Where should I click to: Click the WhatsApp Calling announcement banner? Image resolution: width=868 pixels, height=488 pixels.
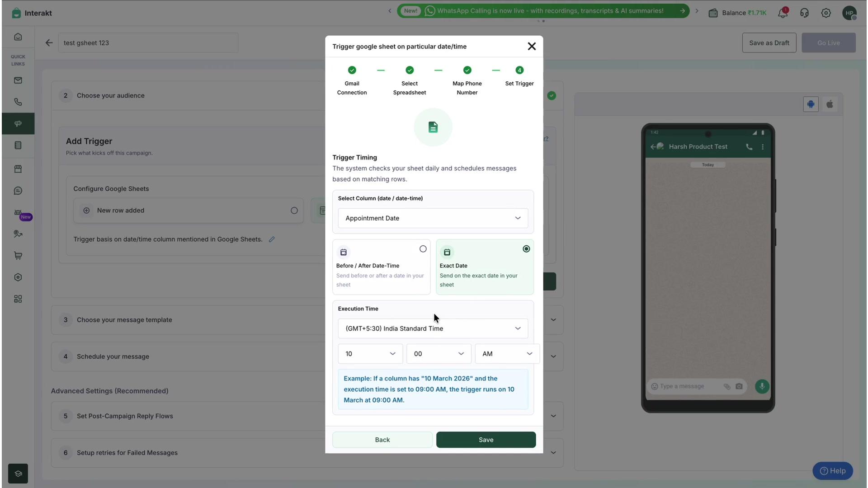[x=543, y=11]
